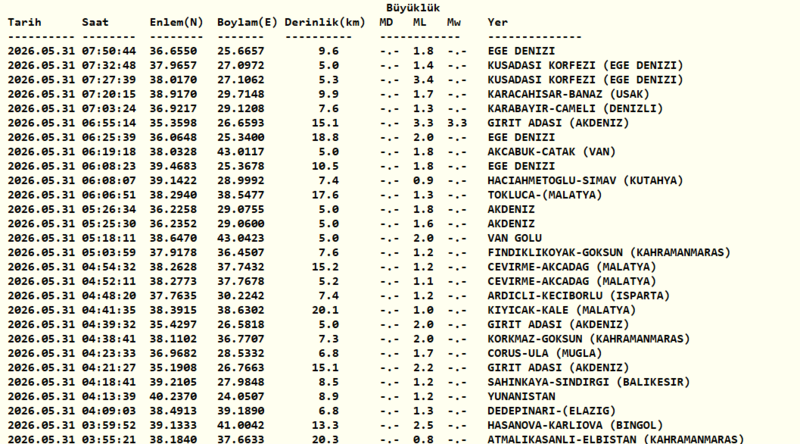The height and width of the screenshot is (444, 800).
Task: Select 'HACIAHMETOGLU-SIMAV (KUTAHYA)' location
Action: 585,181
